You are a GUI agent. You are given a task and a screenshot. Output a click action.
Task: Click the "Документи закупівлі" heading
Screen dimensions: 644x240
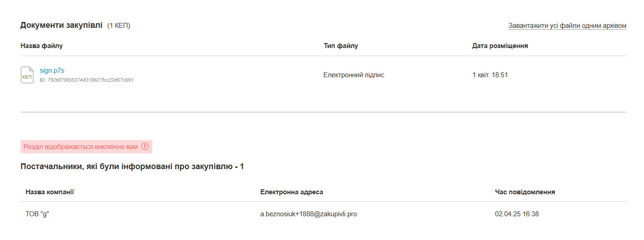(61, 25)
